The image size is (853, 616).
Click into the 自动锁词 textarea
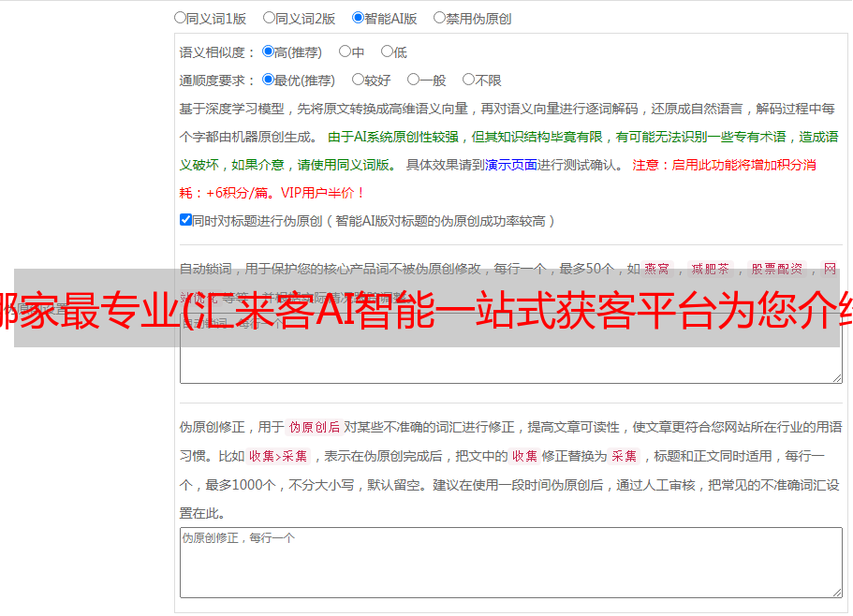tap(511, 348)
